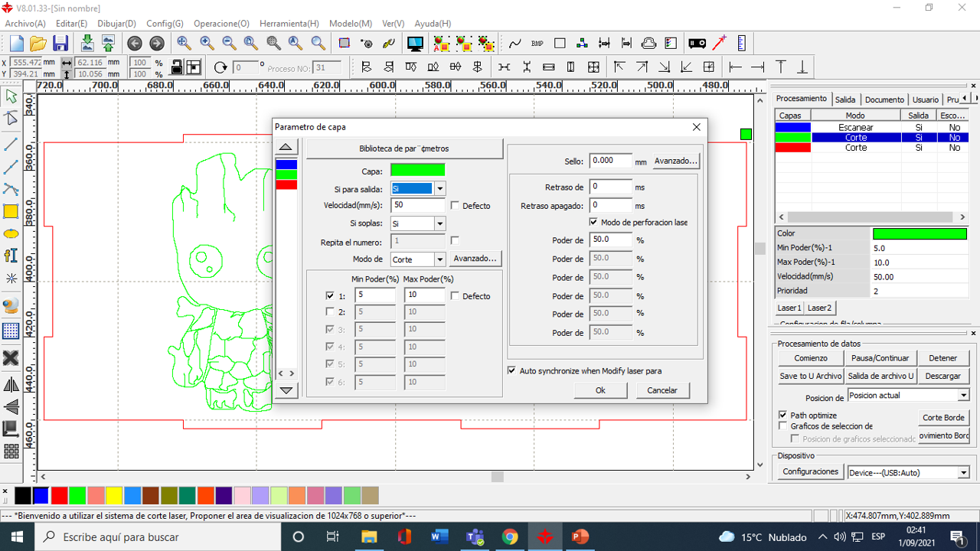Click the black X delete tool icon
The width and height of the screenshot is (980, 551).
(11, 358)
